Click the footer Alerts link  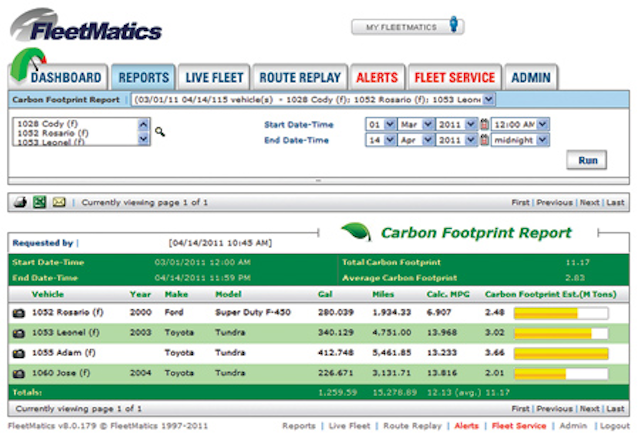click(467, 426)
